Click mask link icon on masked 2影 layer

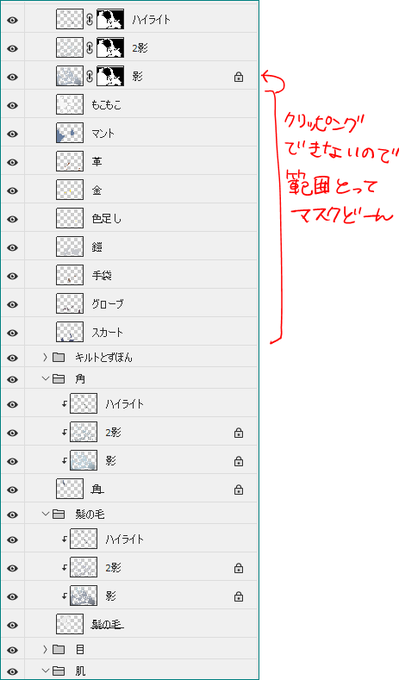[90, 48]
